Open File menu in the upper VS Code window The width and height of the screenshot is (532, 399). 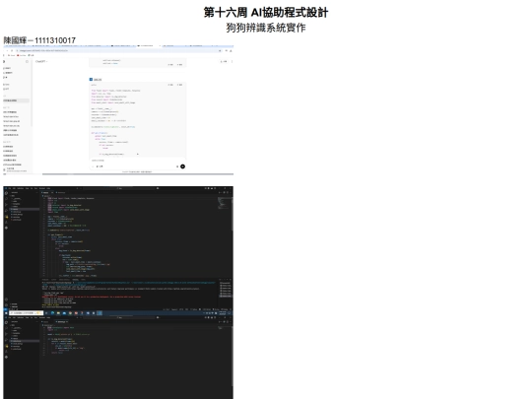coord(10,188)
